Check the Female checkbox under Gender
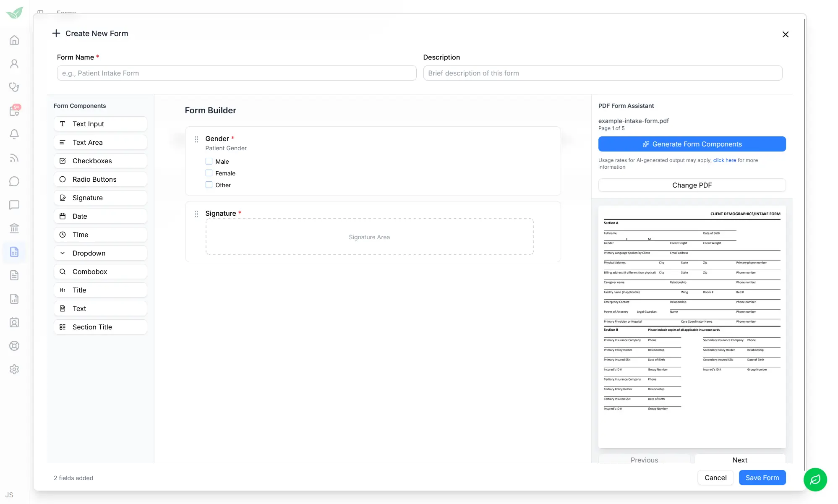Viewport: 838px width, 504px height. (x=209, y=173)
